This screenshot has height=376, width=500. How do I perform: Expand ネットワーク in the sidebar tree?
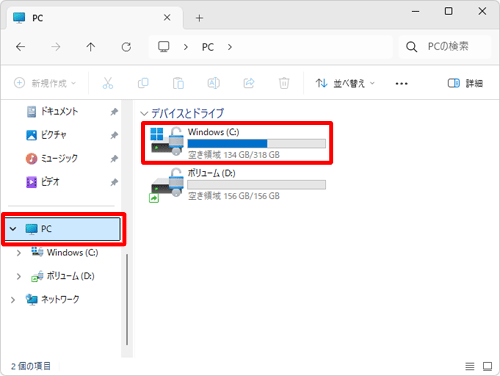point(13,300)
